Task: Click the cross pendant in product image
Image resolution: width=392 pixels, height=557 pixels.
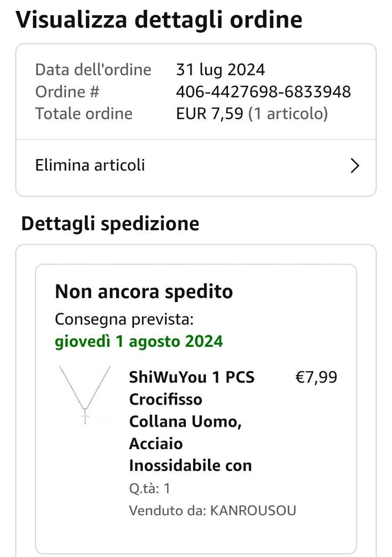Action: (85, 418)
